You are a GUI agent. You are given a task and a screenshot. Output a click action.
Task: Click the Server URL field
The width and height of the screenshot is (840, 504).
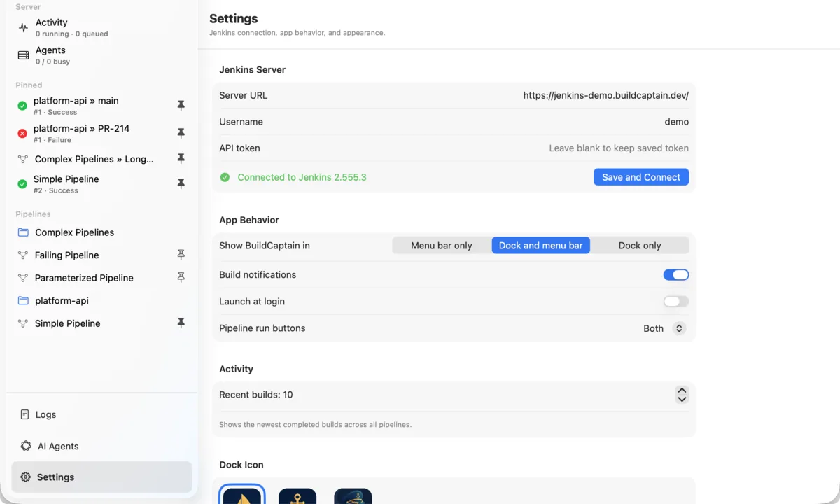pos(454,95)
